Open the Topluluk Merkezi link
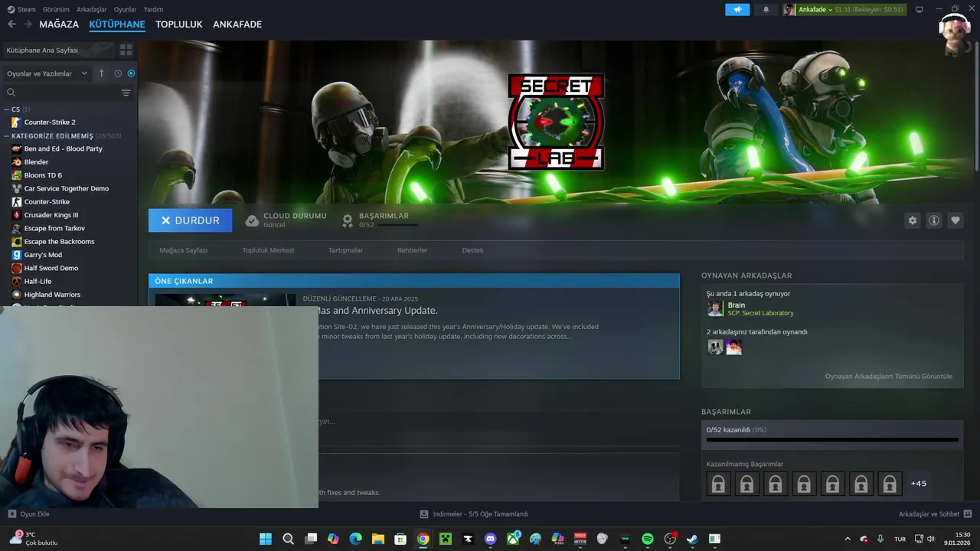 (x=268, y=250)
